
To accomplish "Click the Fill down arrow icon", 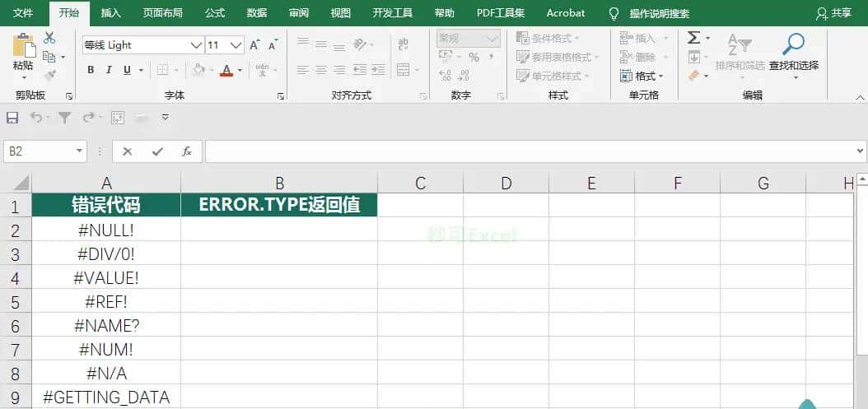I will 693,57.
